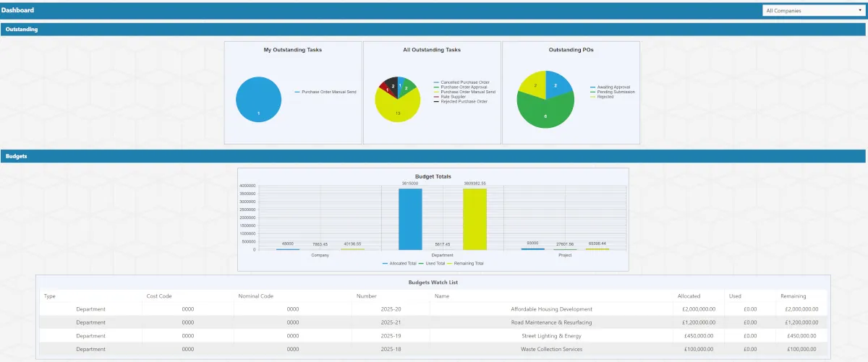Click the Project label on chart axis
The image size is (868, 362).
pos(565,255)
